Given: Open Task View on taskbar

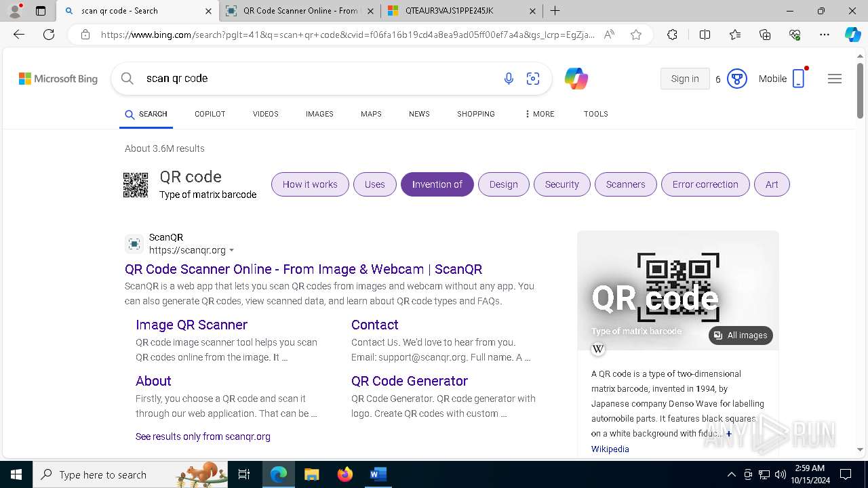Looking at the screenshot, I should pos(244,474).
